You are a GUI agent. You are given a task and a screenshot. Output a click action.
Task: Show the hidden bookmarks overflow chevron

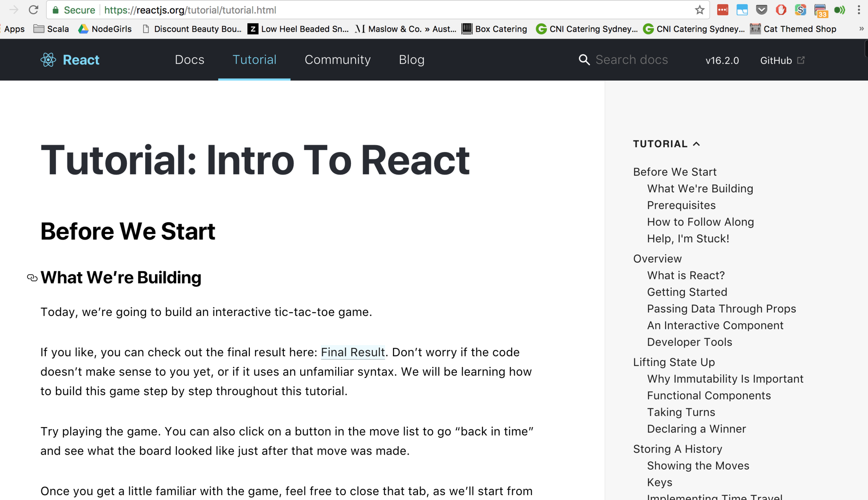coord(861,29)
